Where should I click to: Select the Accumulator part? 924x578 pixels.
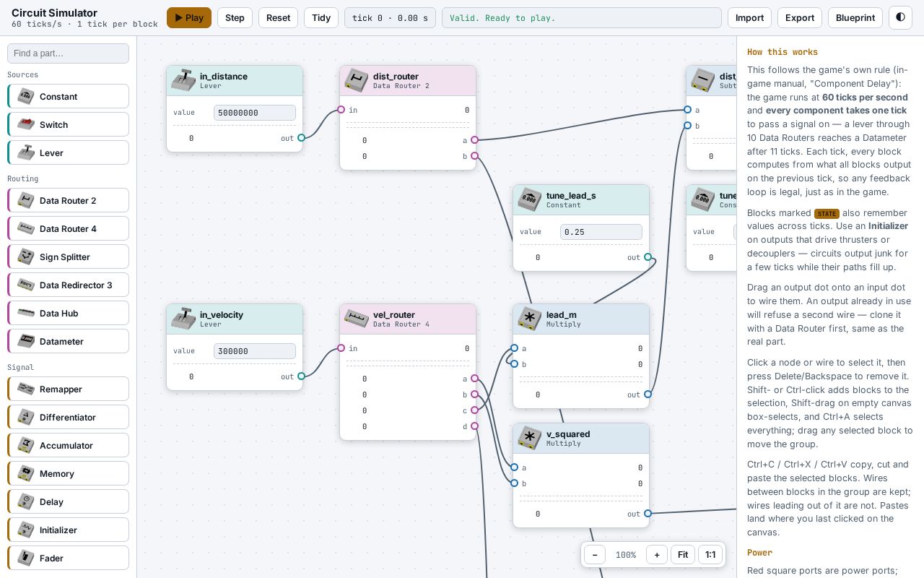(68, 445)
